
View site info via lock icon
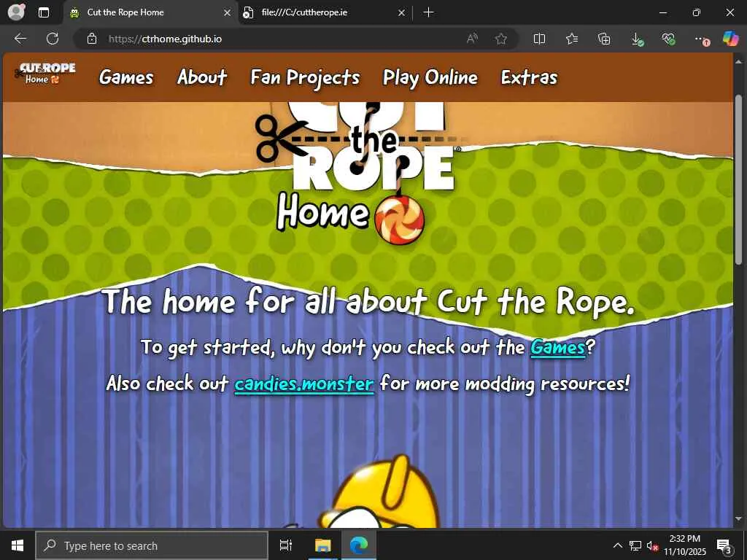(x=92, y=39)
